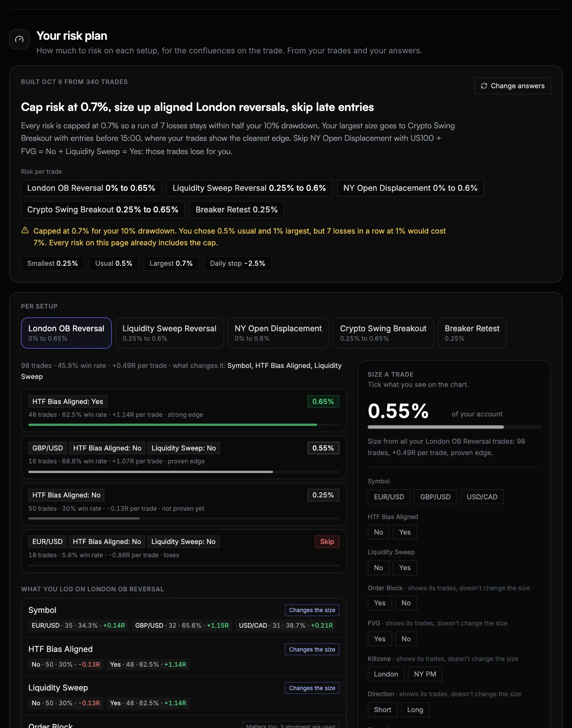
Task: Click the GBP/USD · 32 · 65.6% stat chip
Action: [182, 625]
